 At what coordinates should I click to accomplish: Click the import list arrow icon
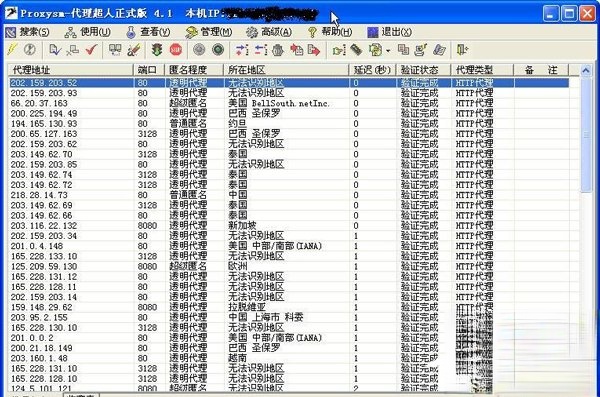242,50
